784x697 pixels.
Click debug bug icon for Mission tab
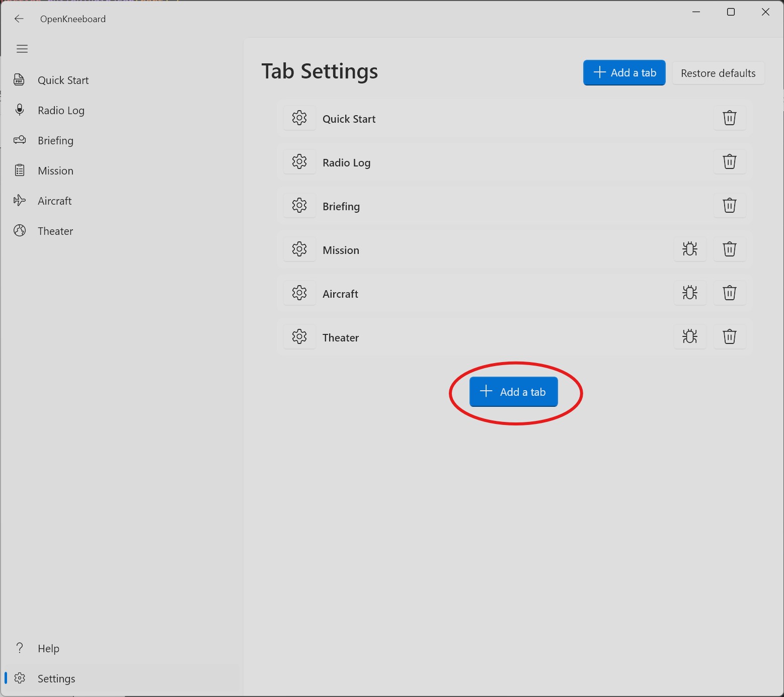690,249
